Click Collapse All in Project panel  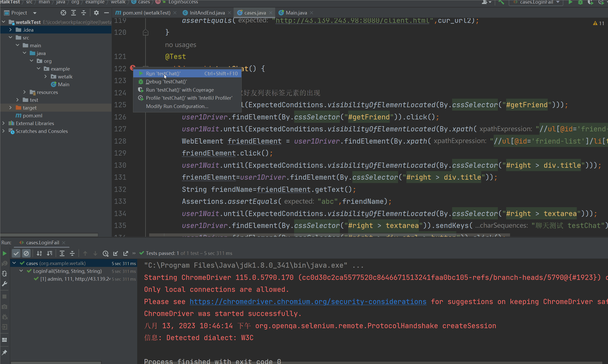pos(84,13)
